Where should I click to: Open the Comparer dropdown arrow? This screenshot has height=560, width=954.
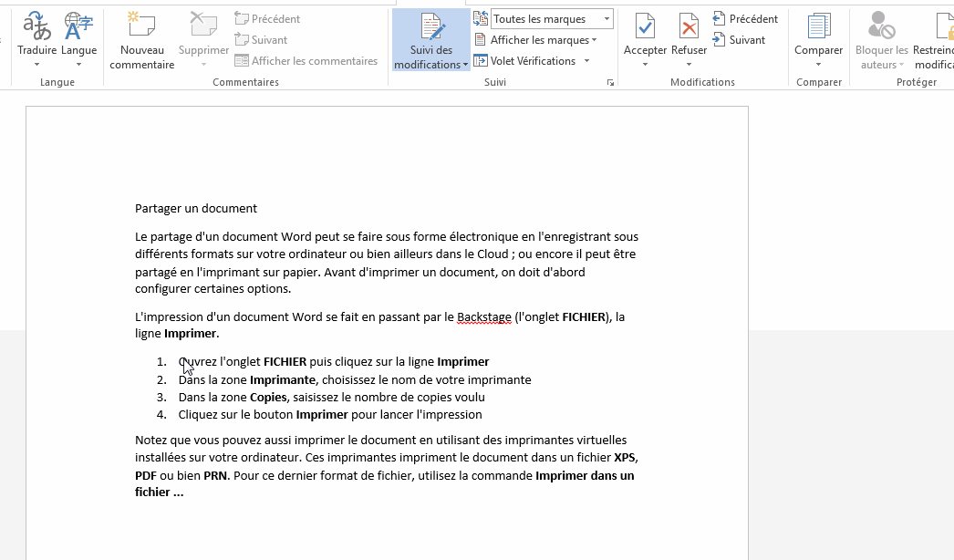[818, 65]
